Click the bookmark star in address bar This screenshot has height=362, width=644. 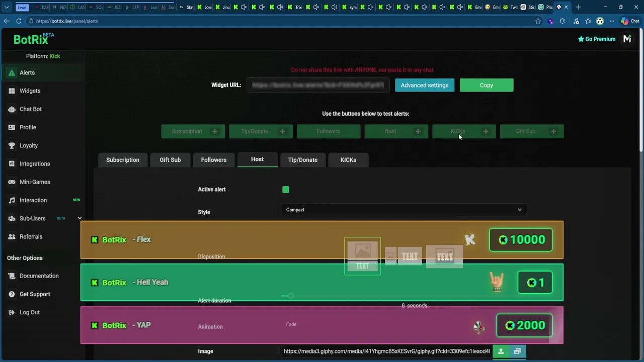(x=538, y=21)
